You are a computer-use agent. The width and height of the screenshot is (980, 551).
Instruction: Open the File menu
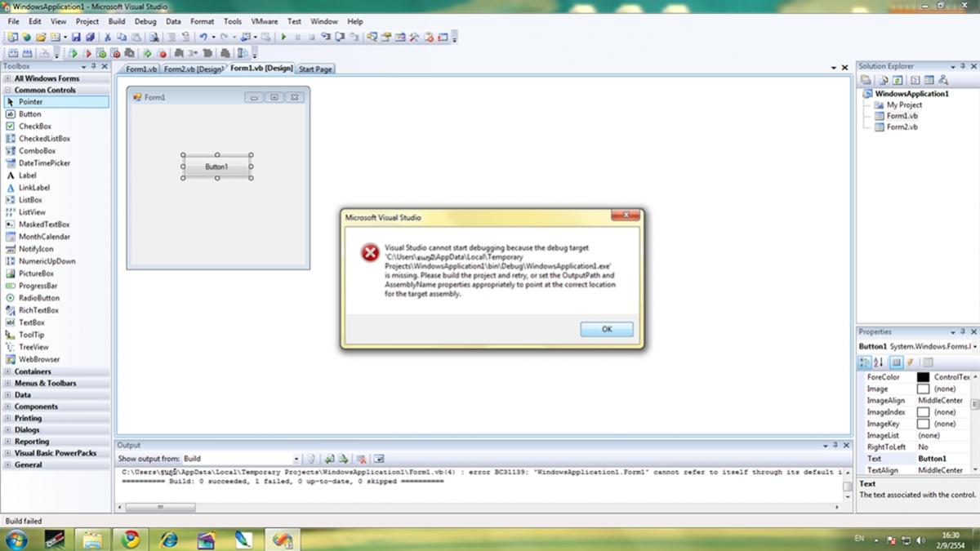point(14,21)
